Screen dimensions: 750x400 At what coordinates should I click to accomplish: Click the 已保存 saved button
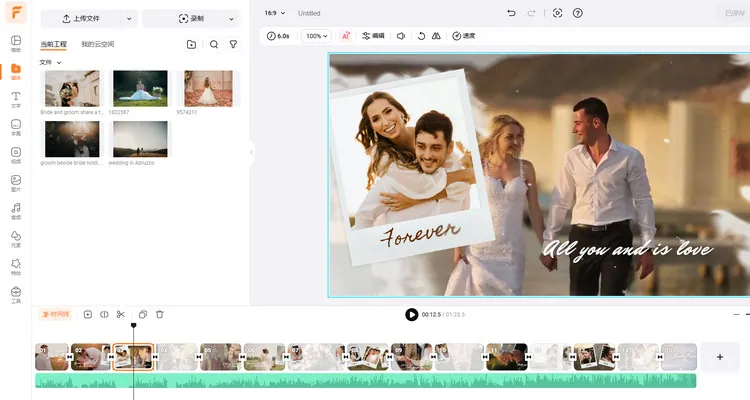(734, 13)
